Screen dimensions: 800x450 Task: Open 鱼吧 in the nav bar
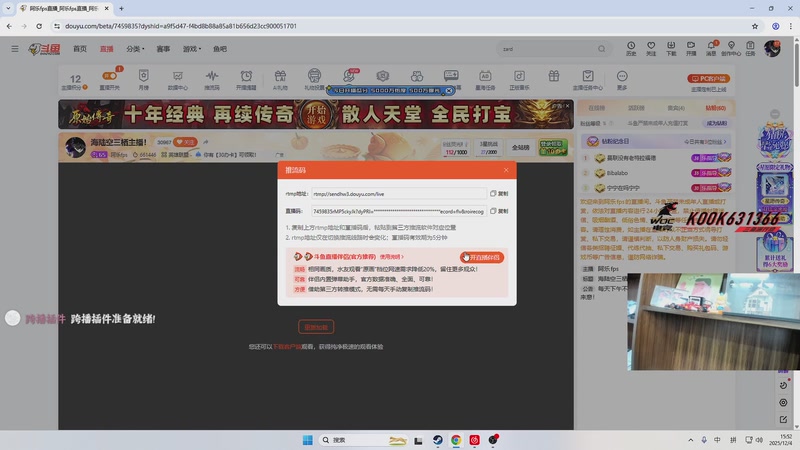(220, 49)
